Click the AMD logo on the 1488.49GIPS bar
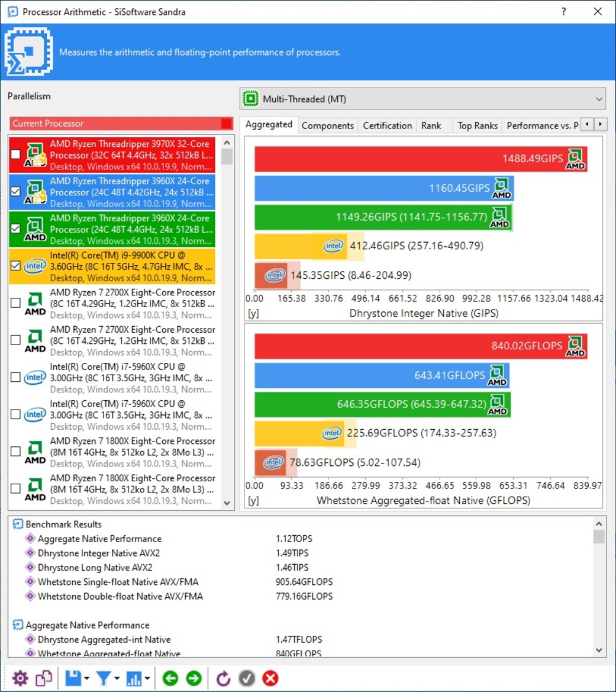The height and width of the screenshot is (692, 616). [x=575, y=159]
